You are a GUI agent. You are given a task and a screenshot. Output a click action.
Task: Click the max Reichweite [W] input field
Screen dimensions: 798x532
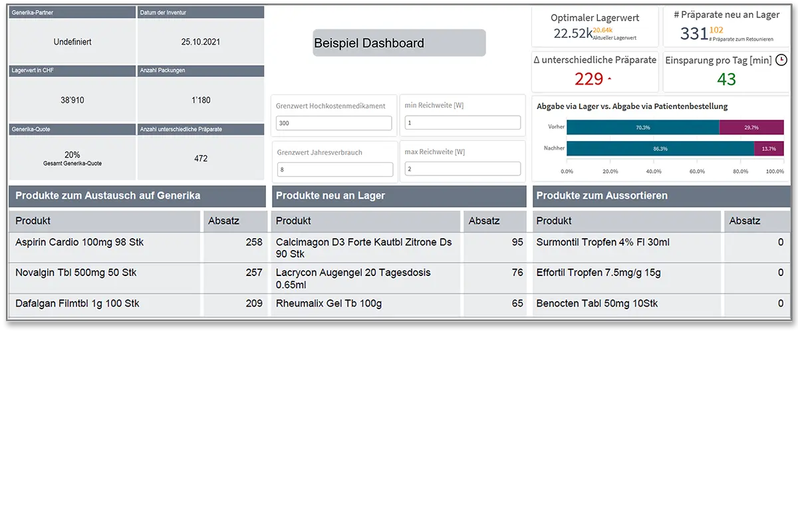463,169
